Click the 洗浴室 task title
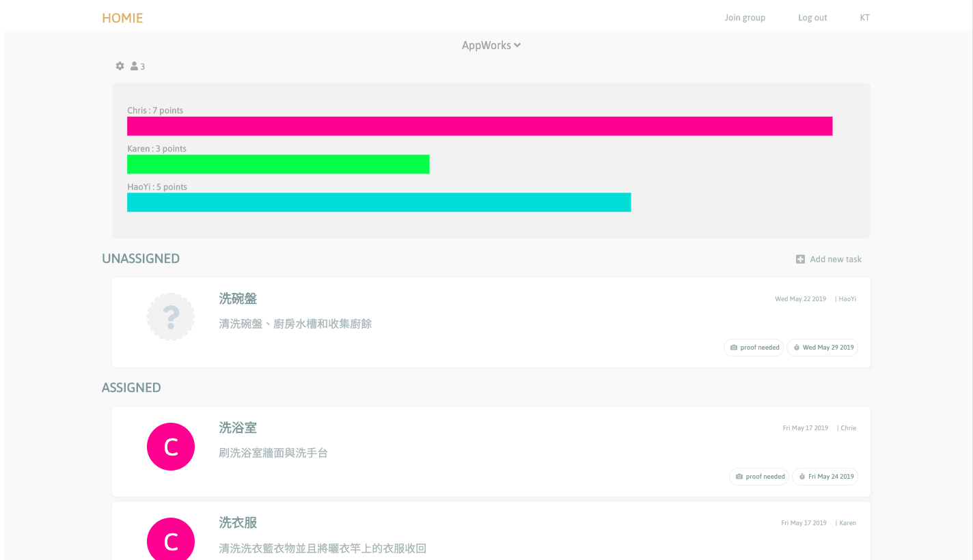The height and width of the screenshot is (560, 973). (238, 428)
